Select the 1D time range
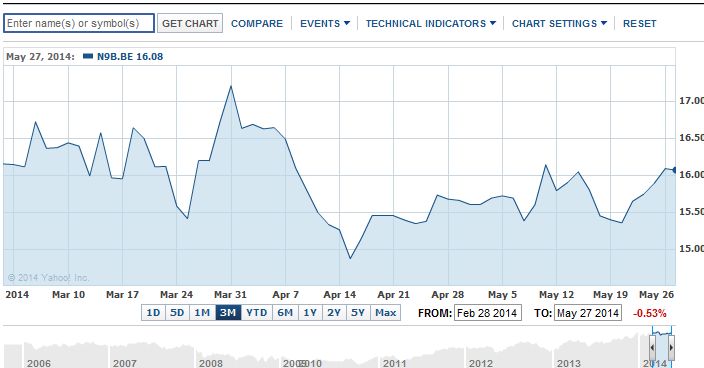This screenshot has height=368, width=704. point(153,313)
